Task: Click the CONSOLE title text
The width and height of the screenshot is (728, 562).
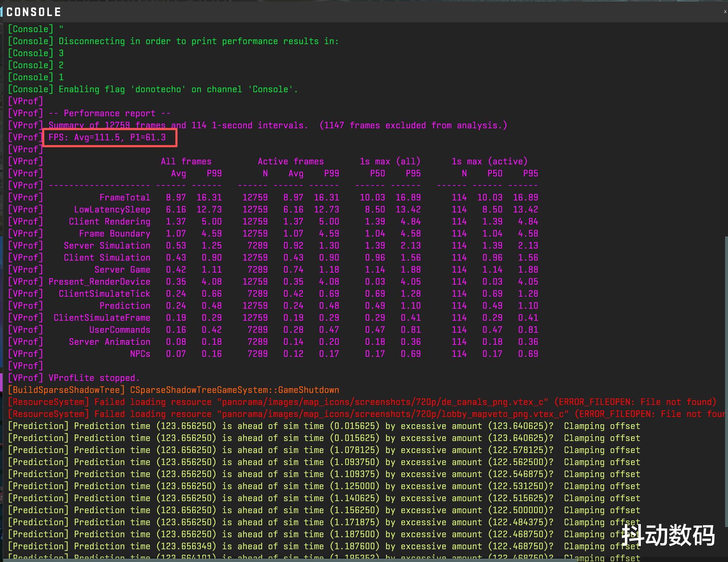Action: 34,12
